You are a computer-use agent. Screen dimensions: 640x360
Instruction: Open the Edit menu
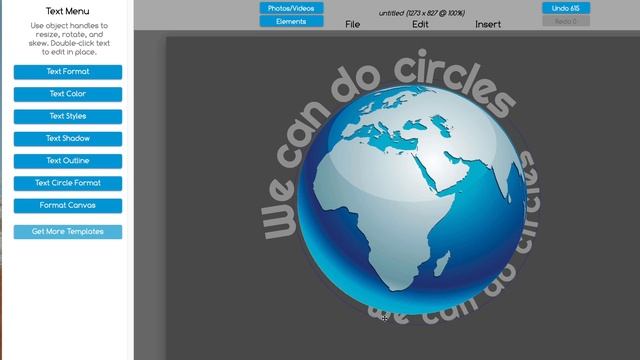tap(420, 24)
